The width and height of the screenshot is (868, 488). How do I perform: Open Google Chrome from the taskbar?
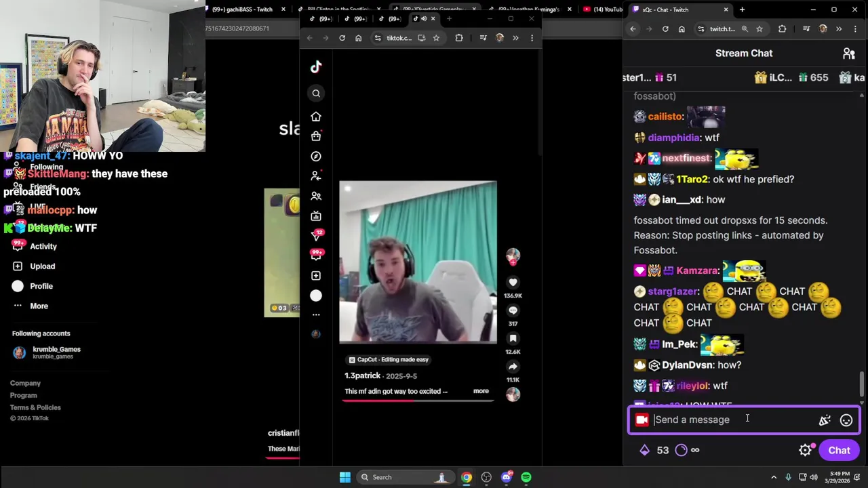(467, 477)
